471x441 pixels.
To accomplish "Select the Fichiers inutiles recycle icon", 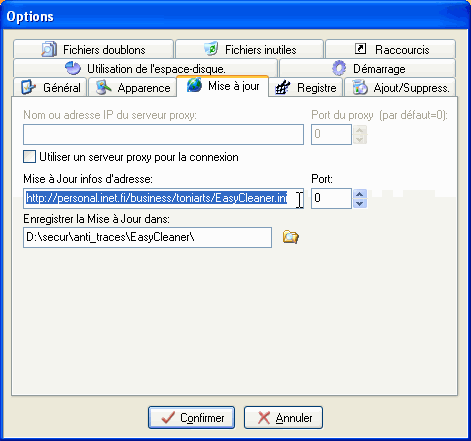I will coord(211,49).
